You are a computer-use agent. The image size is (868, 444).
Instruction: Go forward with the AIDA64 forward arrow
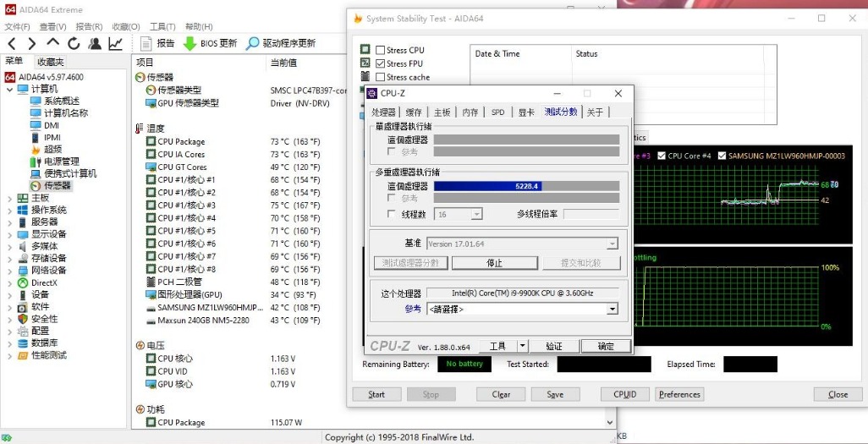(x=32, y=43)
